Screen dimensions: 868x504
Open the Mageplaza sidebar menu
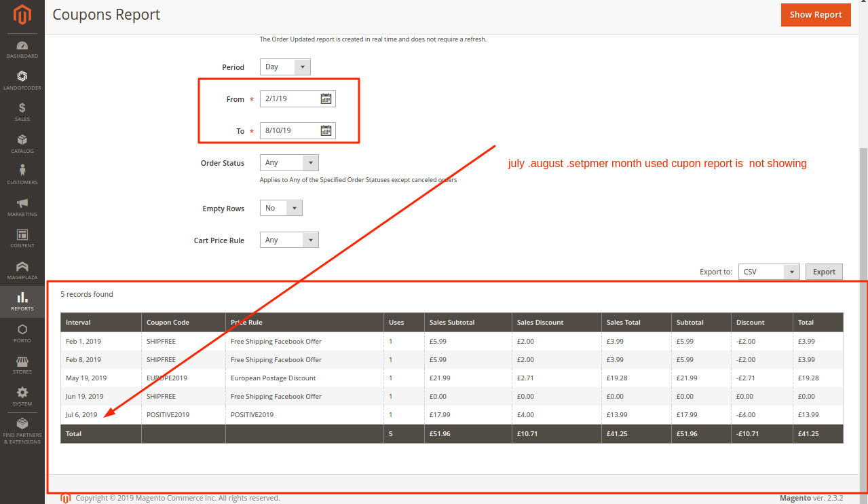[x=22, y=270]
